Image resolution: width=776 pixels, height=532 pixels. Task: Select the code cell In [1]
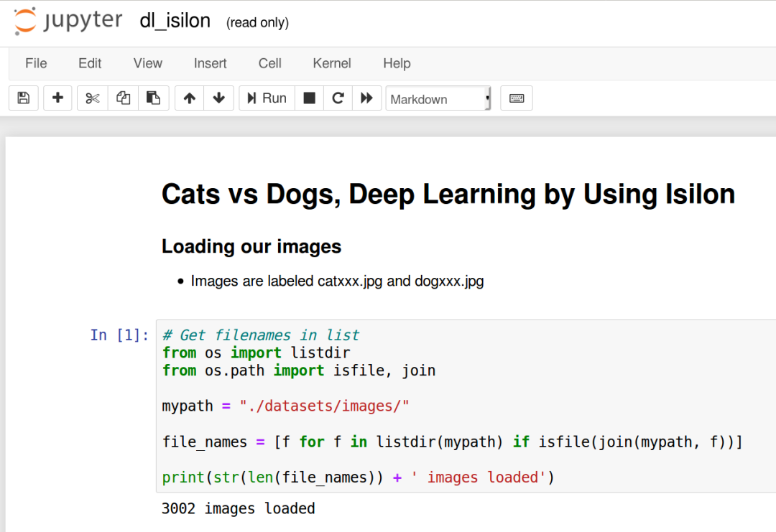pyautogui.click(x=465, y=406)
